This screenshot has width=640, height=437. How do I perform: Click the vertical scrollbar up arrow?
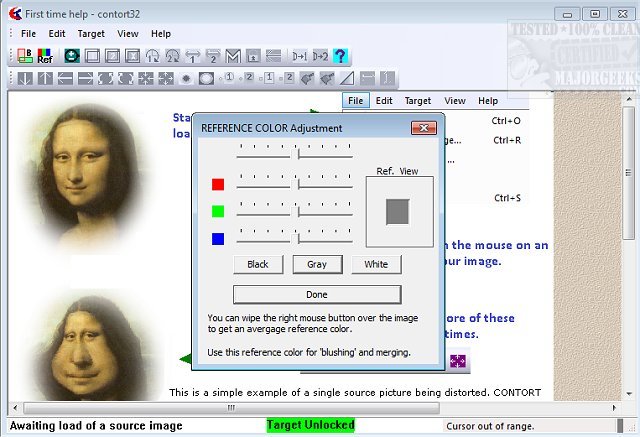pos(629,99)
